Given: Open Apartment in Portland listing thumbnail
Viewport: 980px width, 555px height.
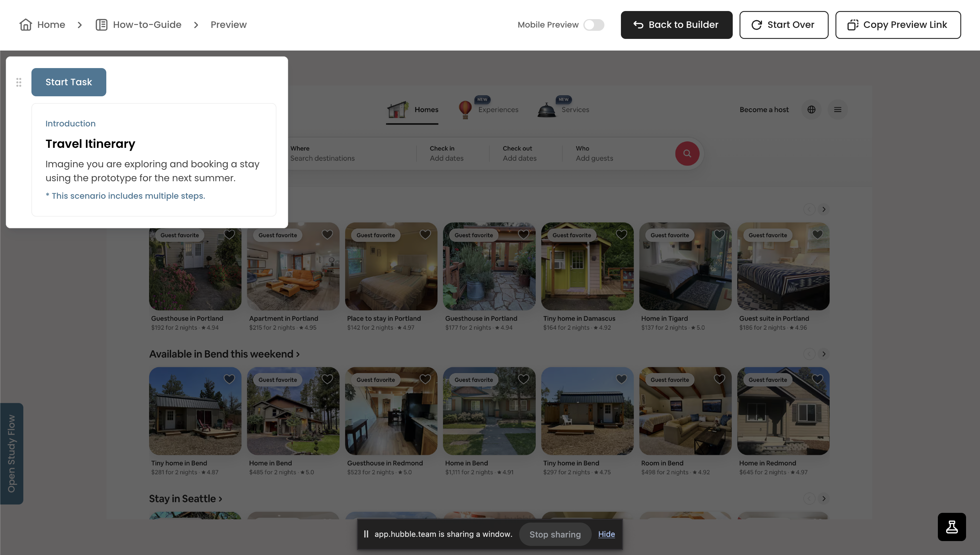Looking at the screenshot, I should click(x=293, y=266).
